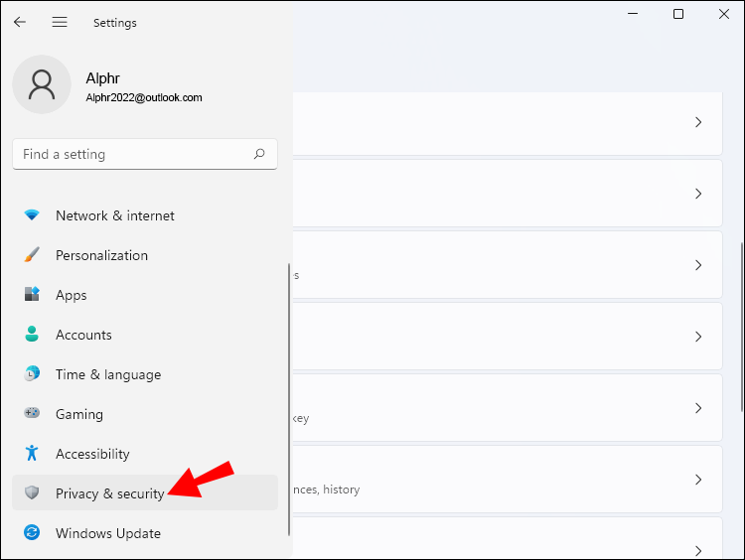The image size is (745, 560).
Task: Open Time & language settings
Action: tap(107, 374)
